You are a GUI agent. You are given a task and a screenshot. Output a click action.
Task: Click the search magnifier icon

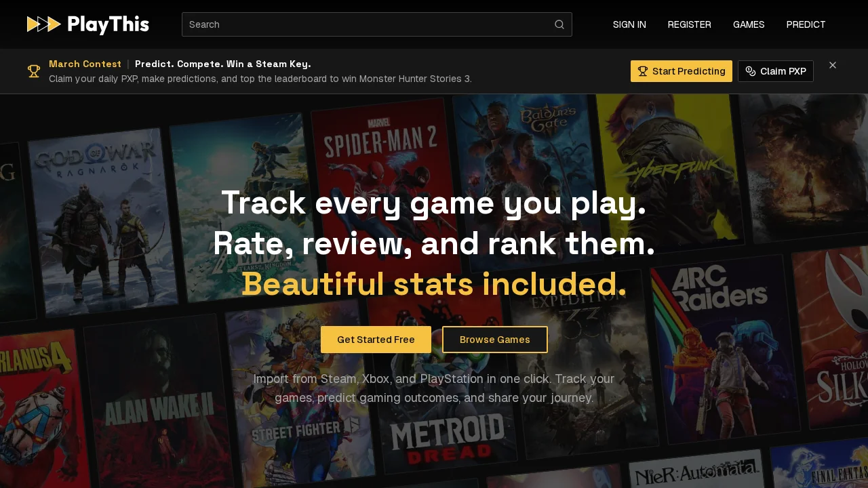point(559,24)
